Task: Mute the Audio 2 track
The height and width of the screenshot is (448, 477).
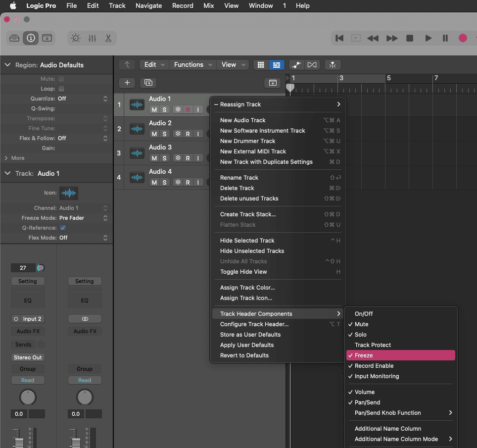Action: point(154,134)
